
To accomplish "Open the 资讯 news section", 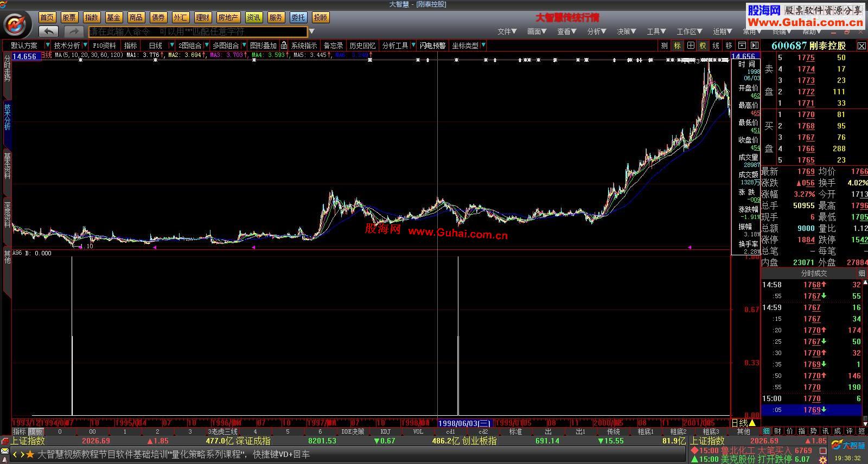I will click(x=253, y=17).
